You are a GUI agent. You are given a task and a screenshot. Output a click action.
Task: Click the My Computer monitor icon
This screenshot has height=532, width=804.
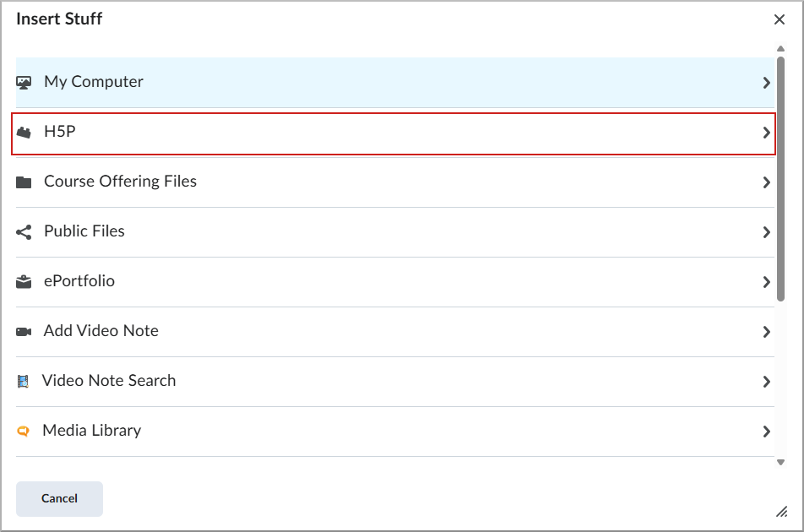tap(24, 83)
